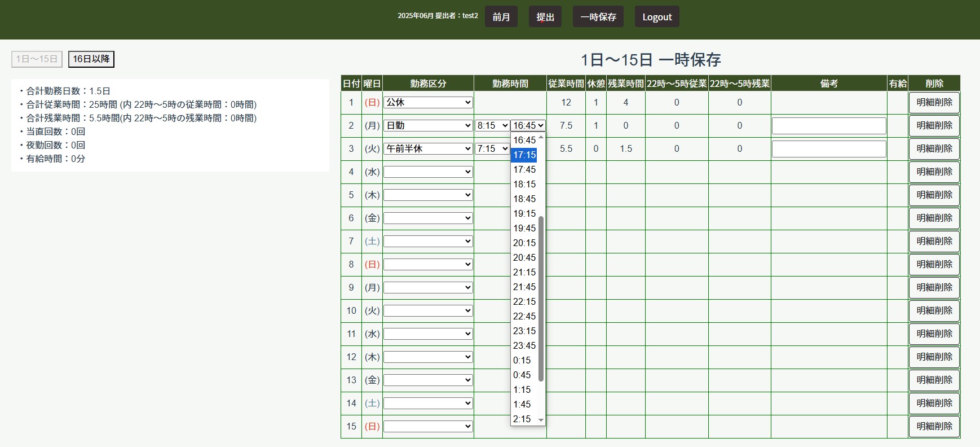This screenshot has height=447, width=980.
Task: Click the 前月 button in header
Action: click(501, 17)
